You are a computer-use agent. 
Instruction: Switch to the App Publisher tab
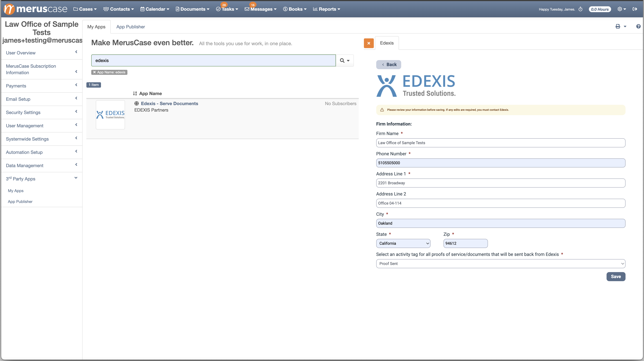[130, 27]
